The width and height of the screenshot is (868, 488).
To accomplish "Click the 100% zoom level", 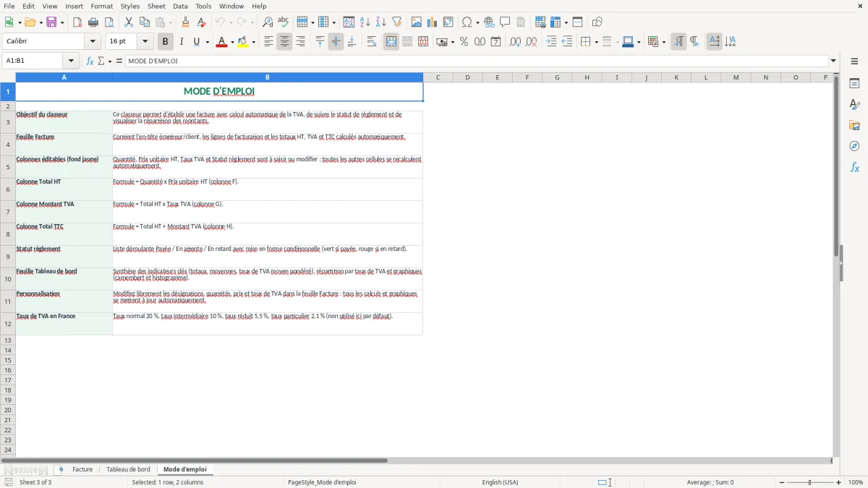I will point(856,482).
